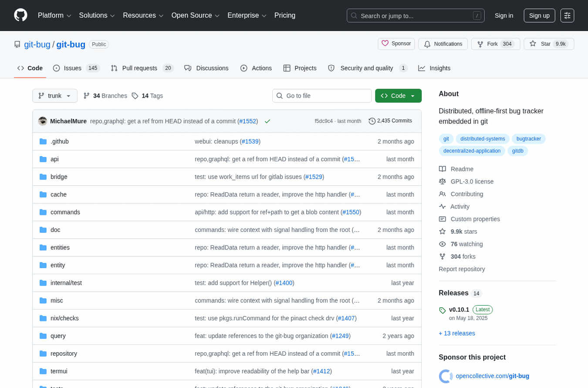Open the termui folder
588x388 pixels.
click(59, 371)
